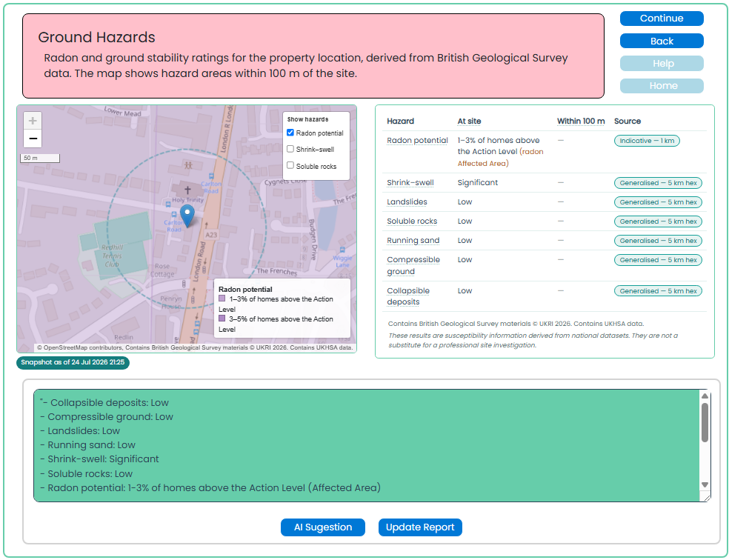
Task: Click the blue location pin marker
Action: point(187,216)
